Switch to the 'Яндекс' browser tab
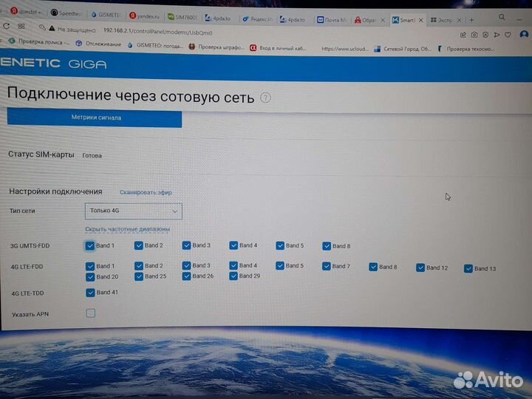Screen dimensions: 532x399 click(257, 19)
